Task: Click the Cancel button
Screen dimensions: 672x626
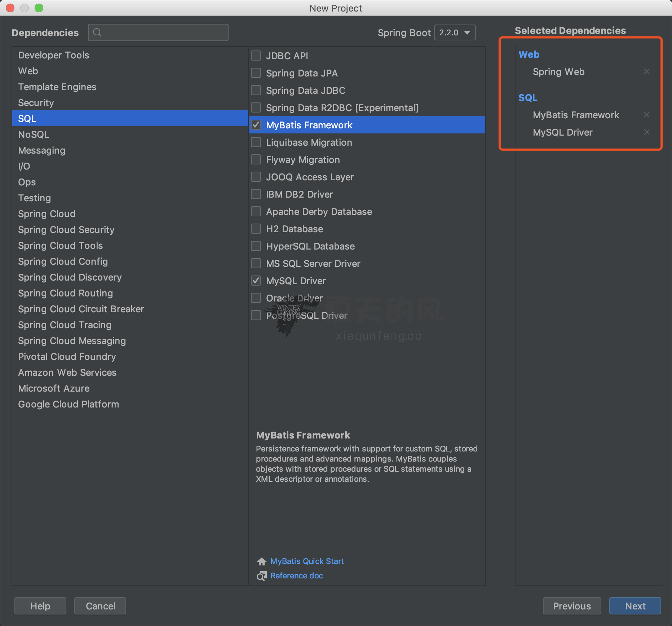Action: pos(100,606)
